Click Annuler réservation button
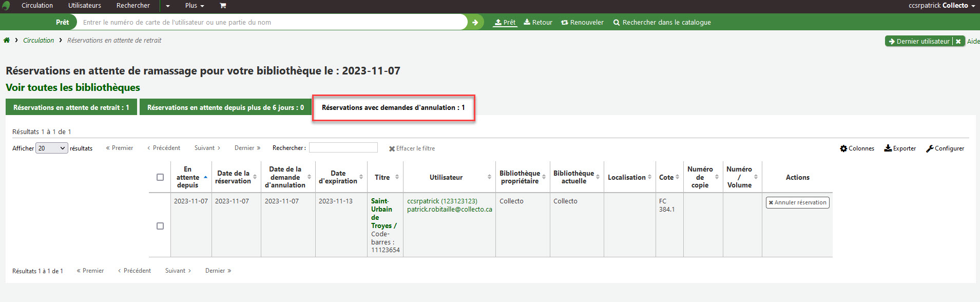 798,202
